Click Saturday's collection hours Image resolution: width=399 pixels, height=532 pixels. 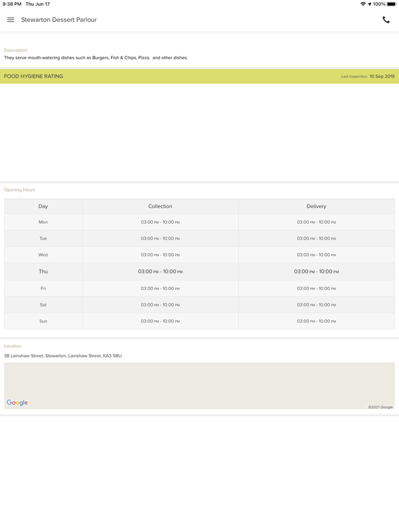click(160, 305)
